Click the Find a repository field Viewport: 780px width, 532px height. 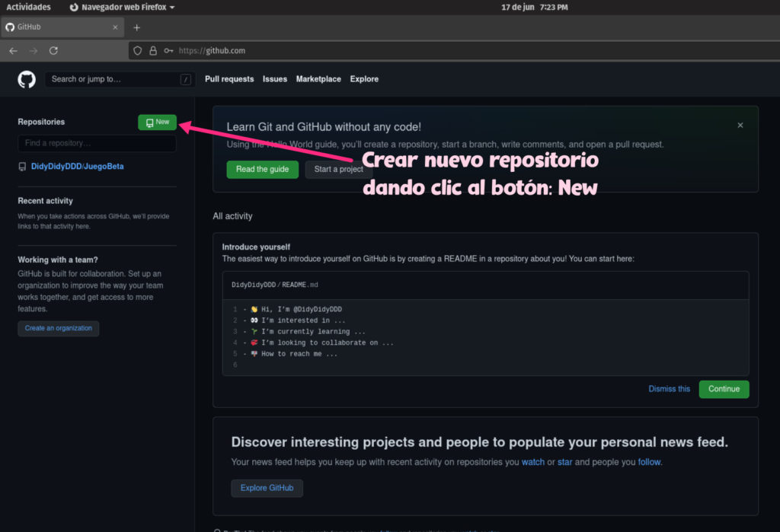(x=97, y=143)
